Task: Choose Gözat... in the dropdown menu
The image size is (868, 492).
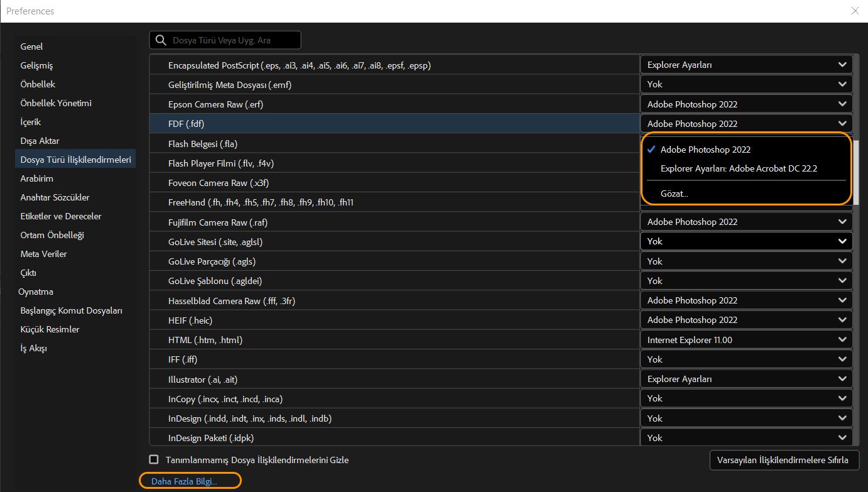Action: coord(675,194)
